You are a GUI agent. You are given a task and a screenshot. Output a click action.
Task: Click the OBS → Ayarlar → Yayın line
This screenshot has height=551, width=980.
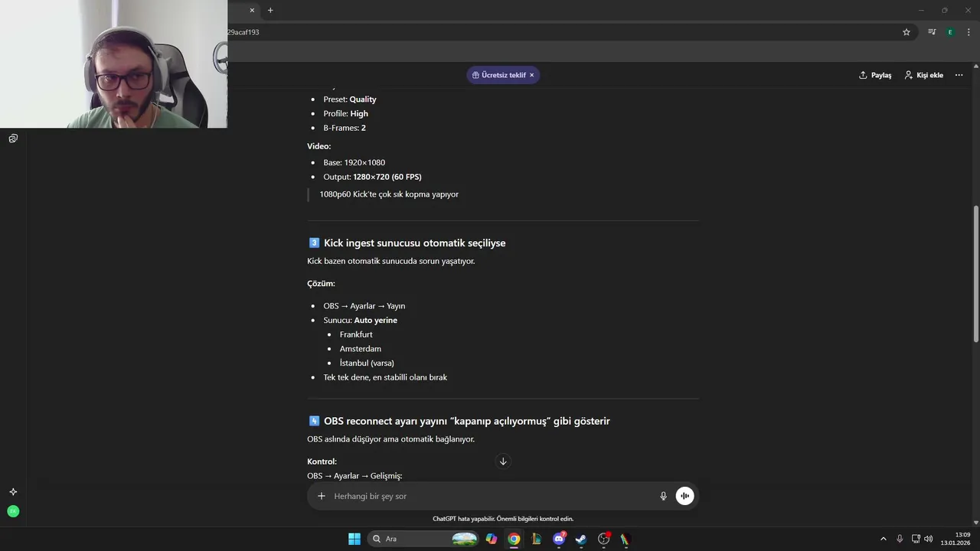364,306
